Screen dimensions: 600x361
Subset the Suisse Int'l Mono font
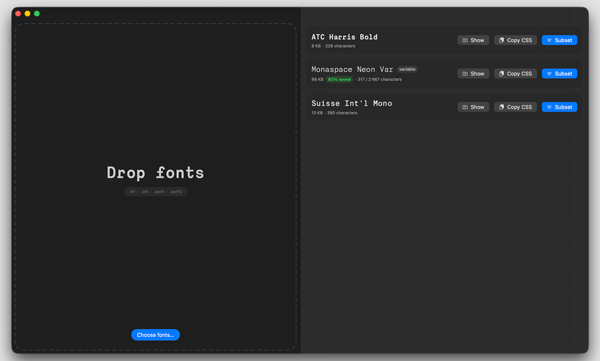pyautogui.click(x=559, y=107)
